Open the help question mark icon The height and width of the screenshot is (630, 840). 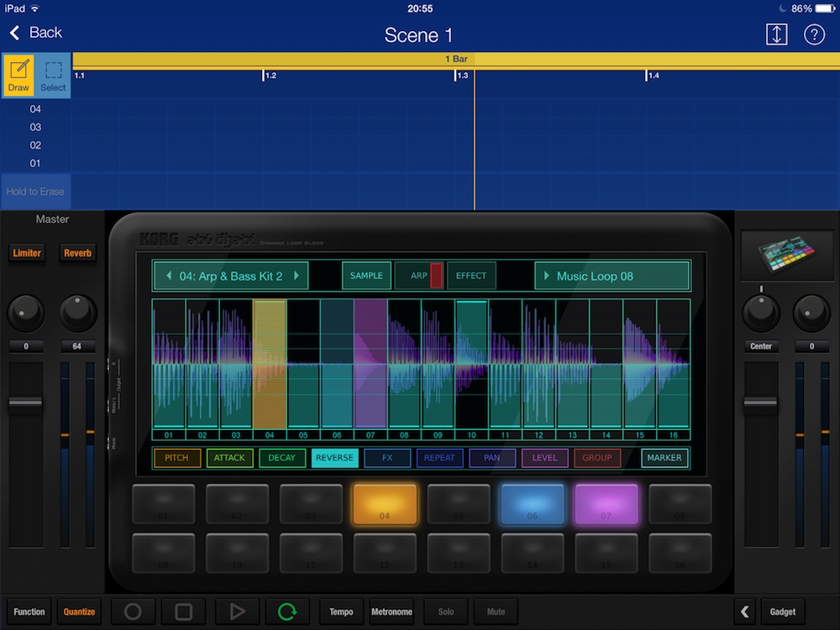pyautogui.click(x=814, y=34)
